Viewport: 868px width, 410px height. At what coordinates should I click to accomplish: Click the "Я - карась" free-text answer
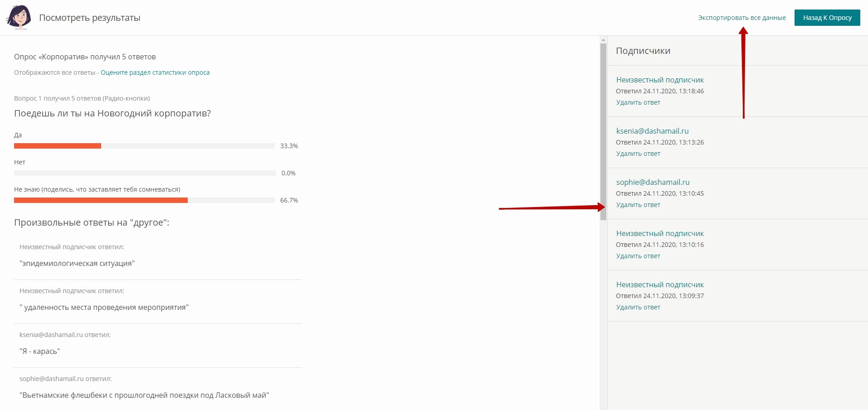tap(40, 352)
